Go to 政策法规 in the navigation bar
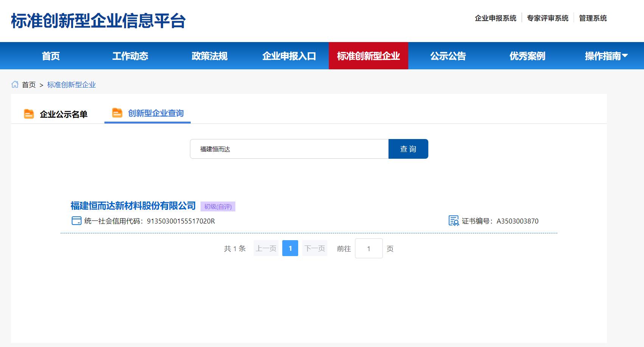 [210, 56]
